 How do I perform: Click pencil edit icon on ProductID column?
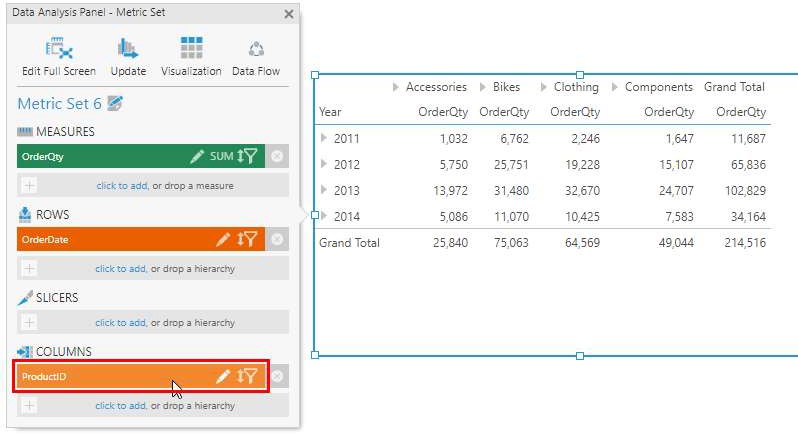click(224, 376)
